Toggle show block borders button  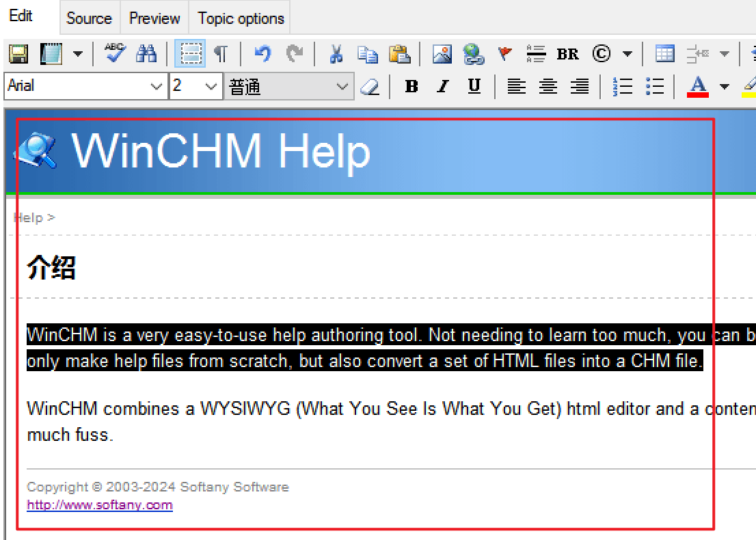[x=189, y=54]
